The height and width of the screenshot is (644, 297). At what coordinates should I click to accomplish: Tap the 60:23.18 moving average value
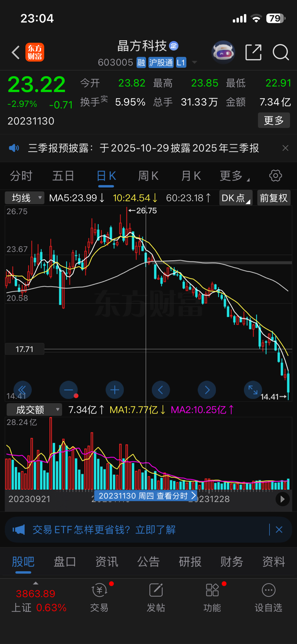pyautogui.click(x=188, y=198)
